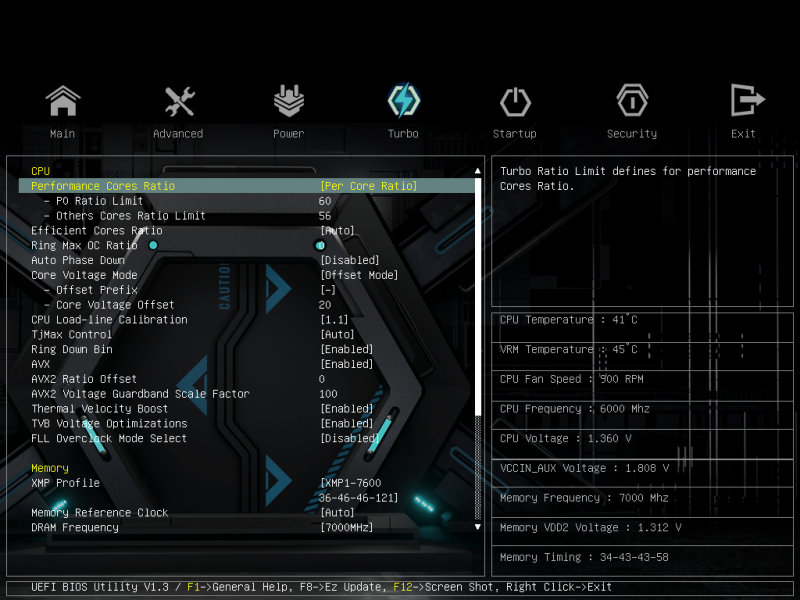Toggle Thermal Velocity Boost [Enabled] setting
This screenshot has width=800, height=600.
pyautogui.click(x=346, y=409)
